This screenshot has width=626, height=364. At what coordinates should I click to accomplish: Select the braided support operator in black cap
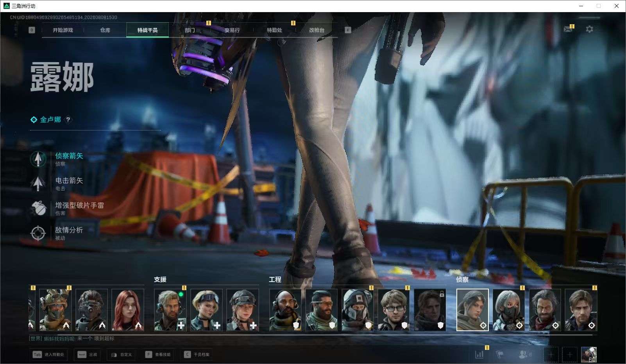pos(243,310)
